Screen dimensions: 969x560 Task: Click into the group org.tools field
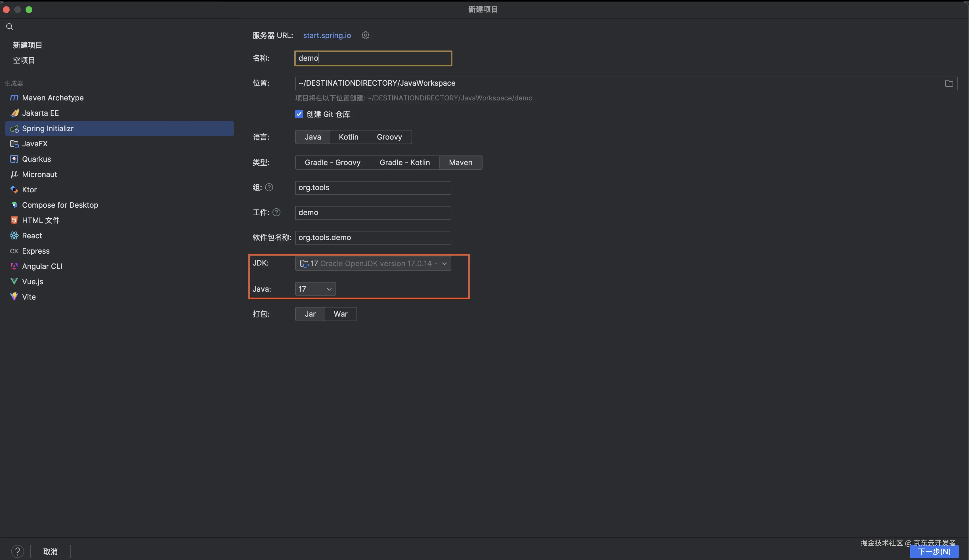[373, 188]
